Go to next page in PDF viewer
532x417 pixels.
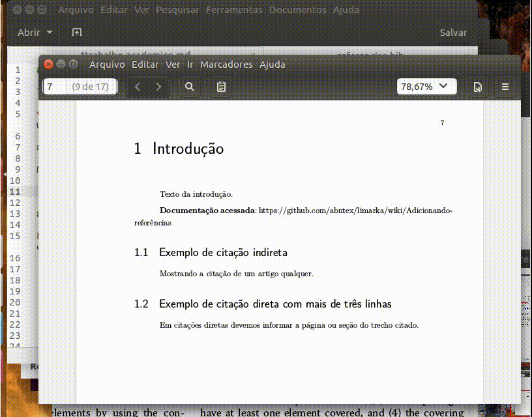click(x=158, y=87)
